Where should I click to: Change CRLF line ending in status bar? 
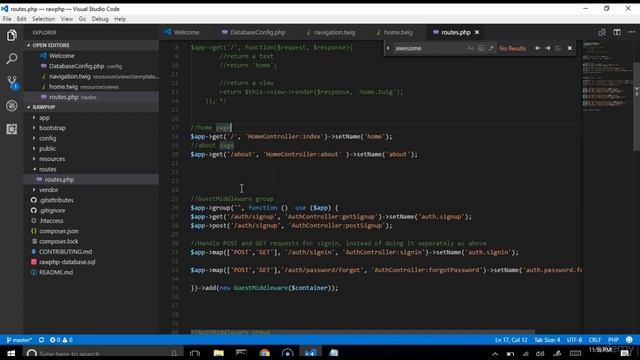coord(594,340)
